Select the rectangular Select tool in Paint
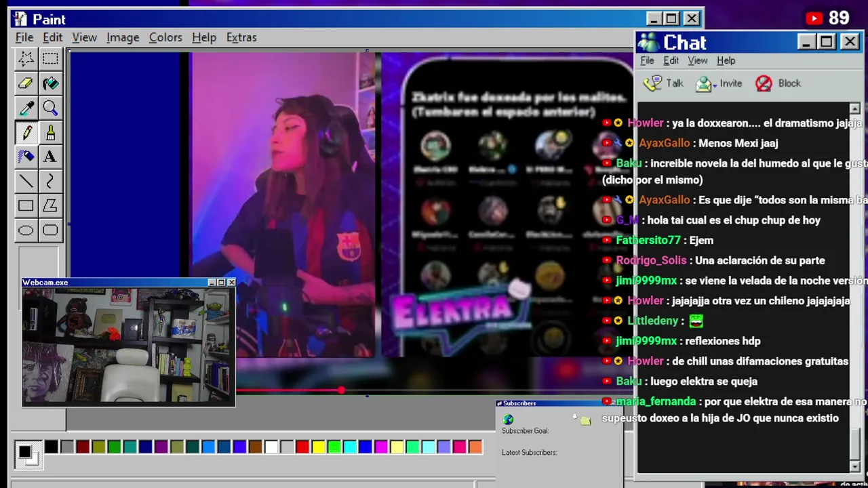 [50, 59]
